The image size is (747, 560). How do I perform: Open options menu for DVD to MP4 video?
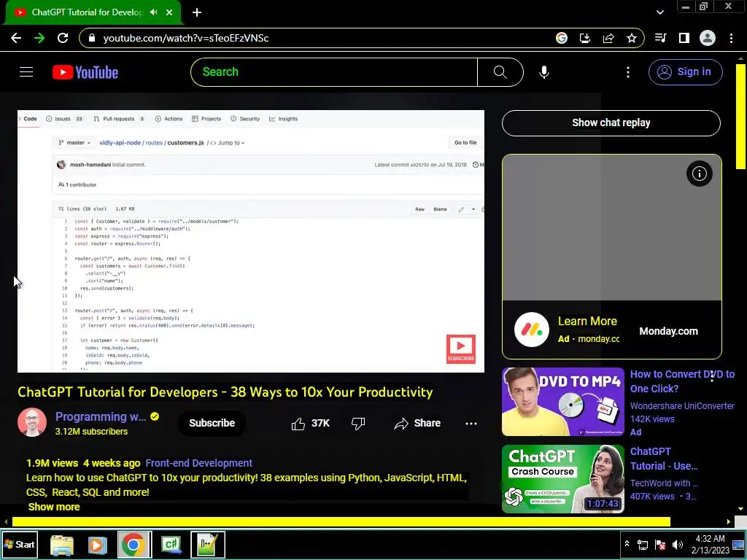pos(712,377)
